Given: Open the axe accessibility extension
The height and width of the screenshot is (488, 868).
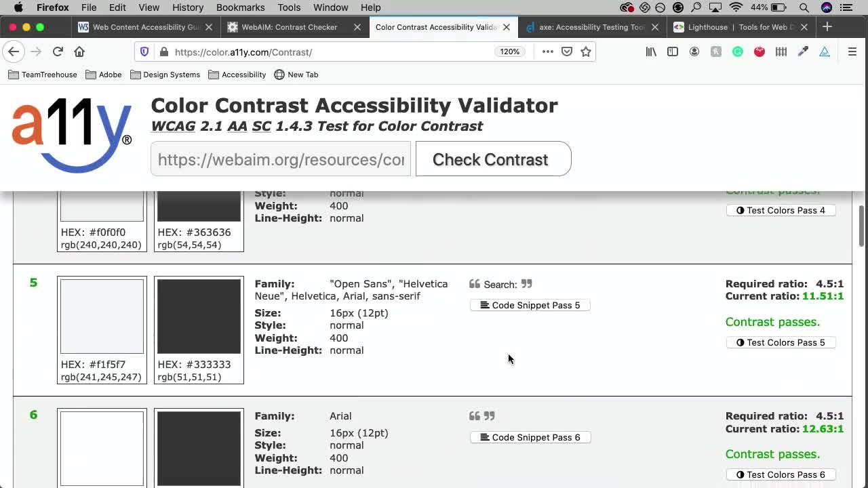Looking at the screenshot, I should (825, 52).
